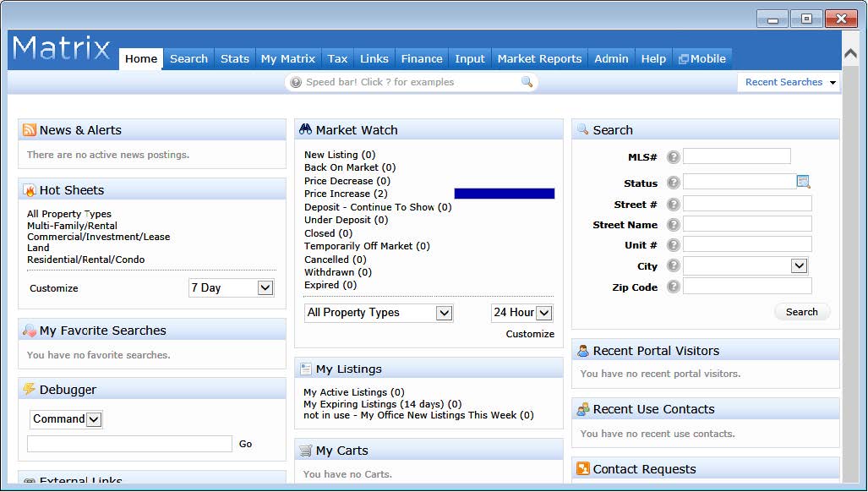Click the Matrix logo

[62, 49]
